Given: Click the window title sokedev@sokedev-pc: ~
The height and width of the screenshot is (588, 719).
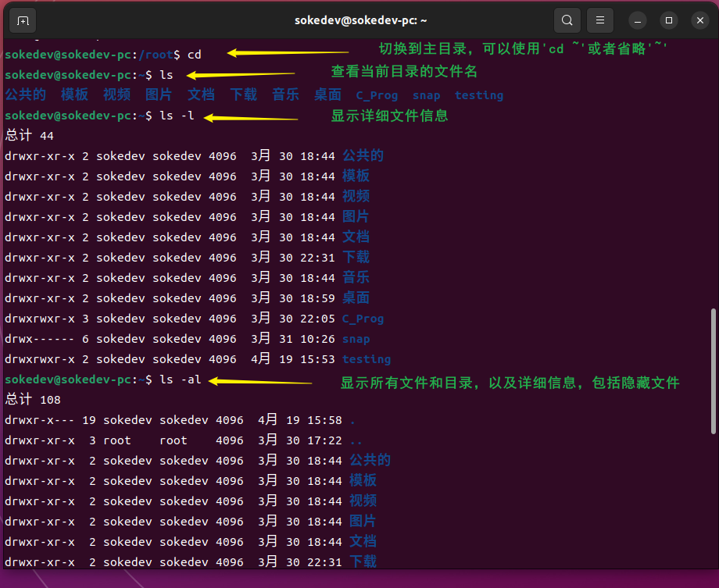Looking at the screenshot, I should click(360, 20).
